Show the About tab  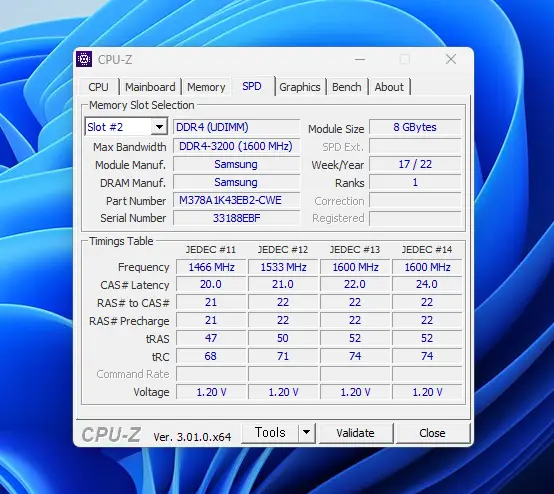tap(389, 87)
